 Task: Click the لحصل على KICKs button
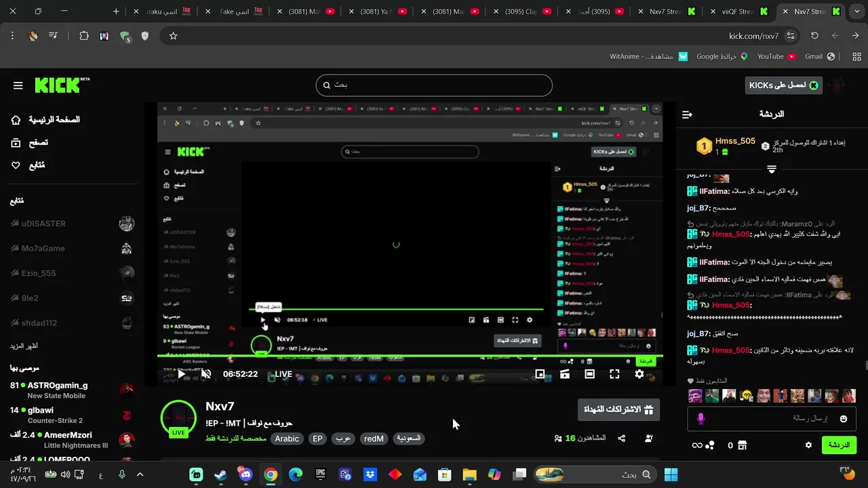(x=783, y=85)
